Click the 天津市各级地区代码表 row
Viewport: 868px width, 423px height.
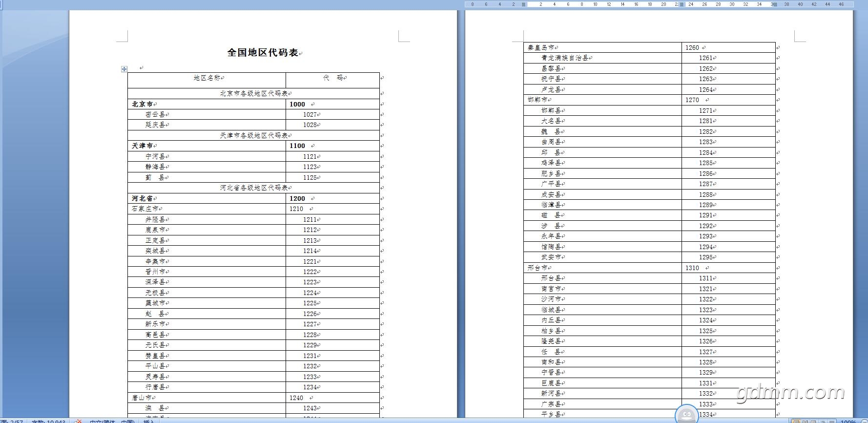[253, 135]
